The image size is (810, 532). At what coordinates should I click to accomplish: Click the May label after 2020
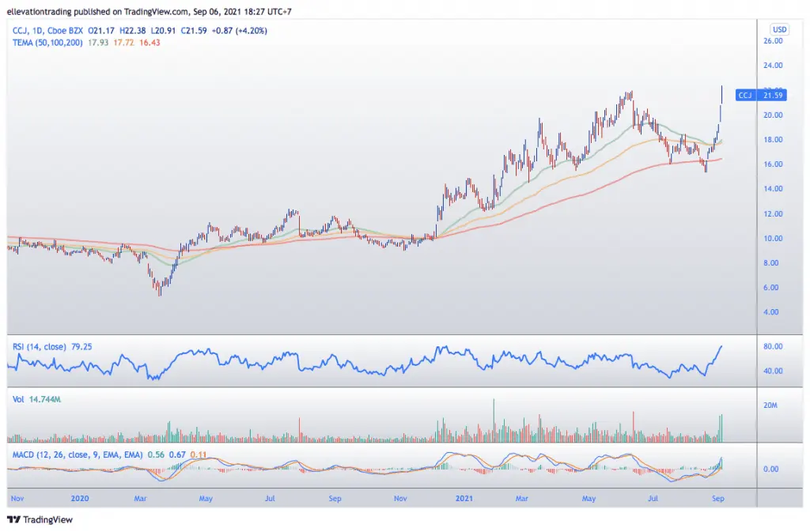(206, 499)
